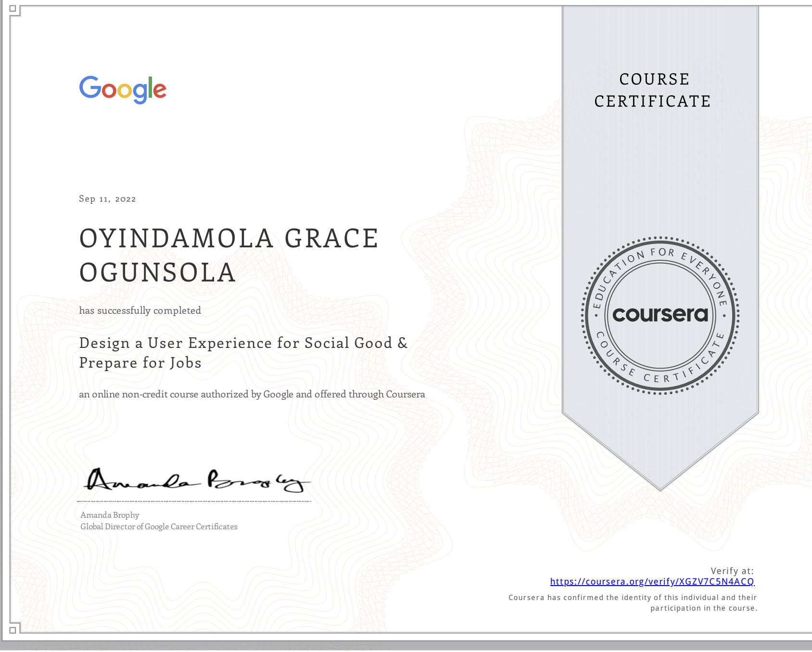
Task: Open the Coursera verify link XGZV7C5N4ACQ
Action: pyautogui.click(x=652, y=582)
